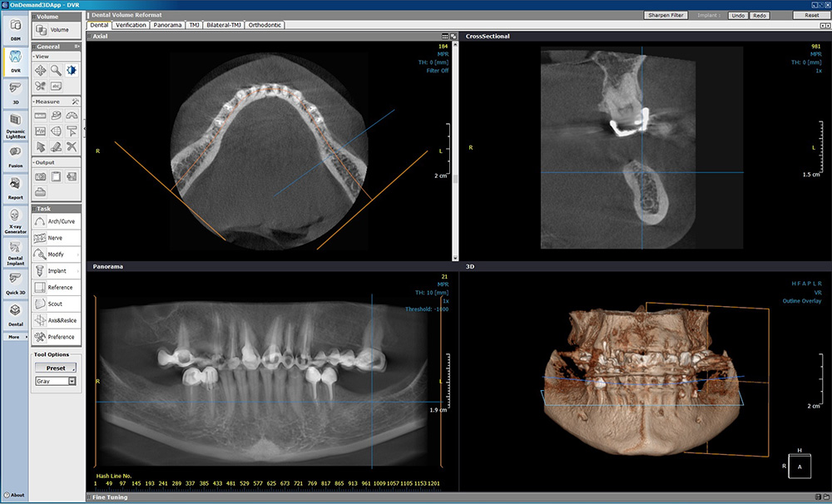Viewport: 832px width, 504px height.
Task: Select the angle protractor measure tool
Action: point(72,115)
